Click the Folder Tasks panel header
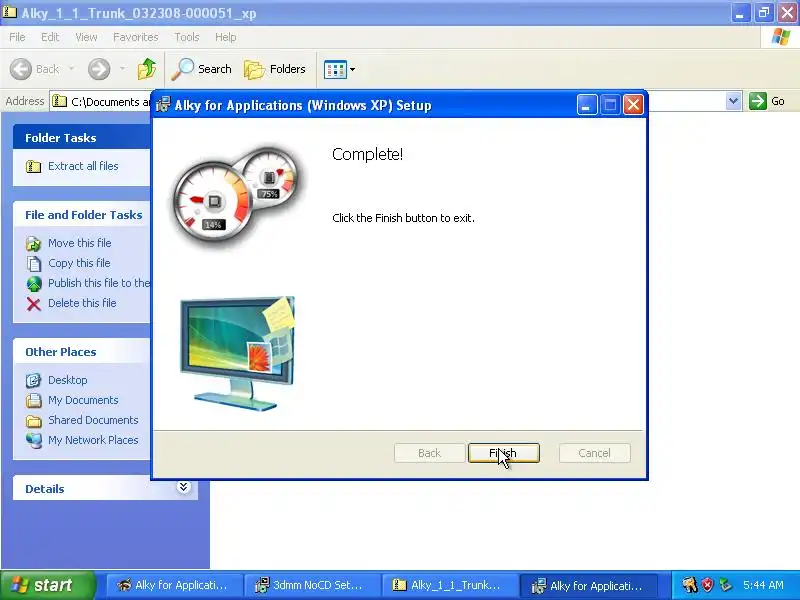This screenshot has width=800, height=600. point(82,137)
